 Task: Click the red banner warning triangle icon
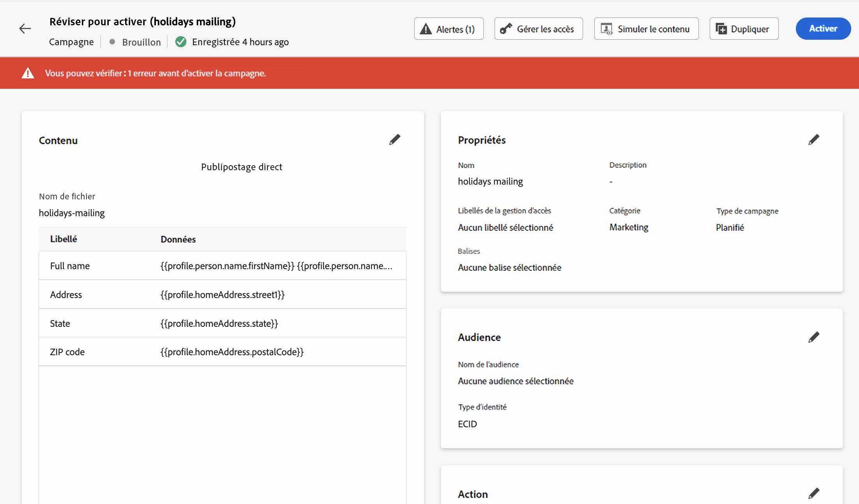28,73
